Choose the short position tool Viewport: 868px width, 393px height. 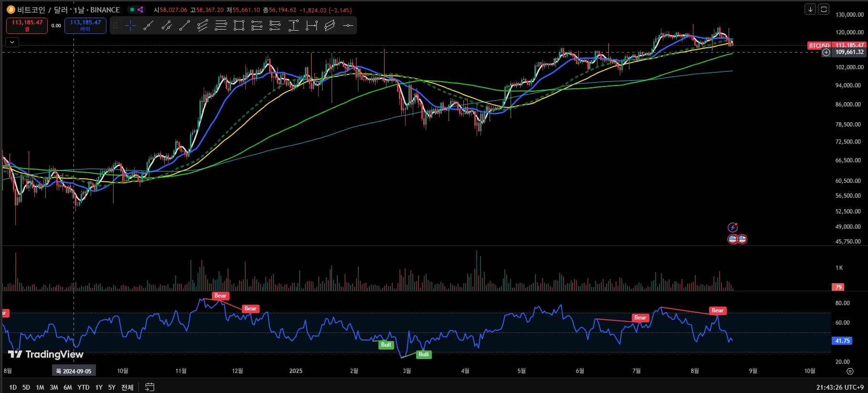click(x=275, y=26)
